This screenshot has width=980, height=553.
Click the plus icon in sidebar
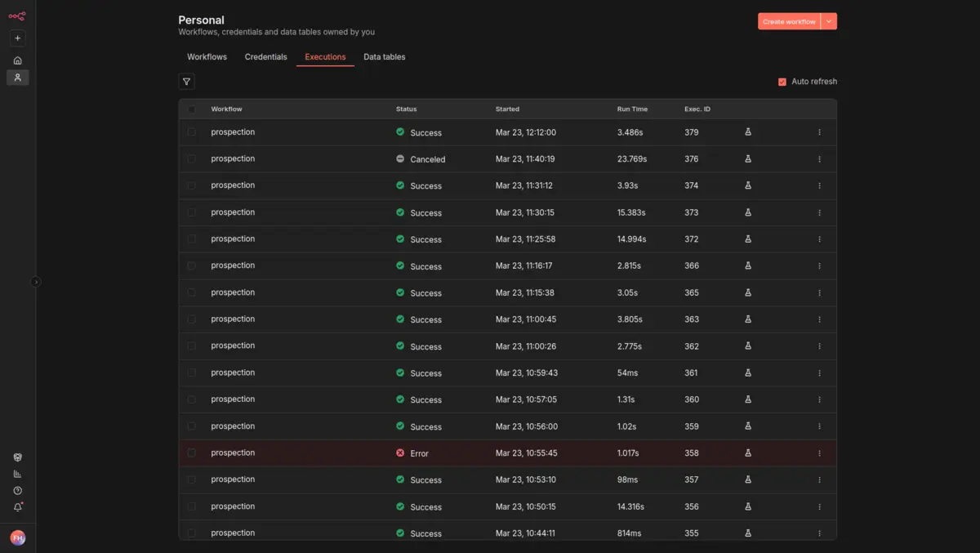point(17,38)
